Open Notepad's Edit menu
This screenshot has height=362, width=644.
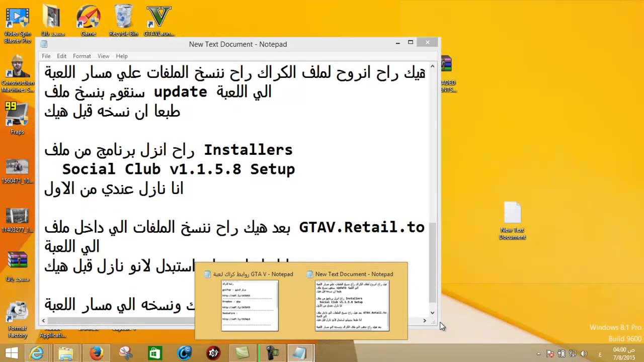tap(61, 56)
